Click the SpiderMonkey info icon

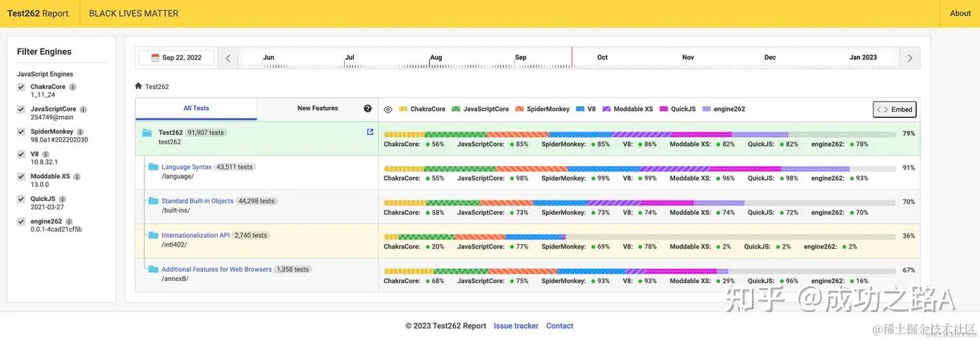click(x=80, y=132)
